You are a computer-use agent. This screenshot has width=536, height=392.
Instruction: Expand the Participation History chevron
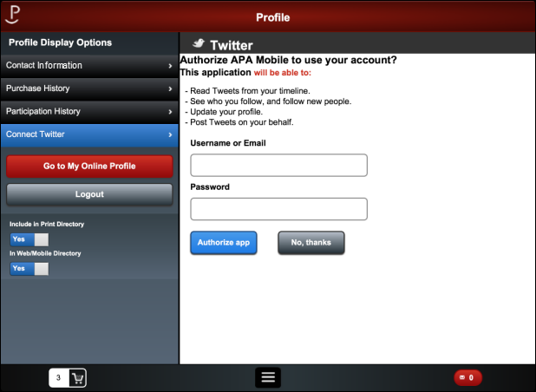point(170,112)
